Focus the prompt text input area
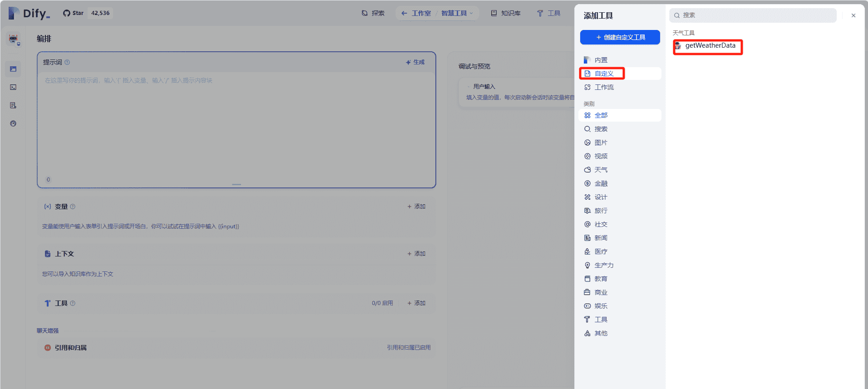Viewport: 868px width, 389px height. [236, 125]
